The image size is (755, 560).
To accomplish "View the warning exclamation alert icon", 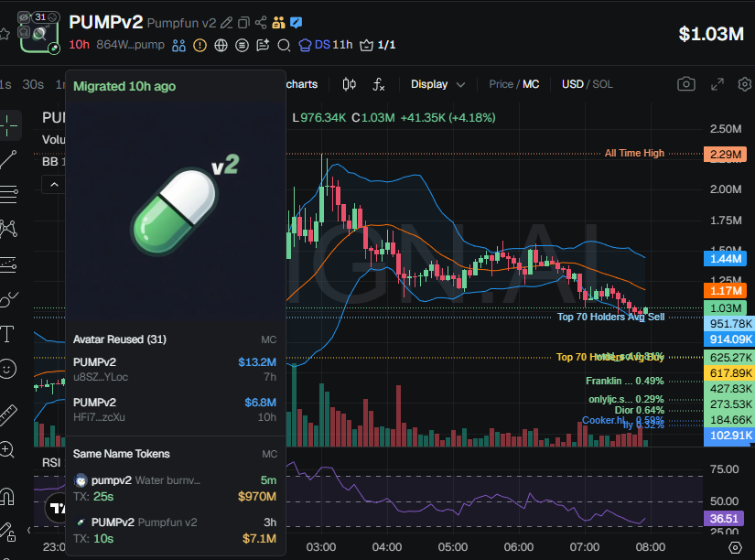I will point(200,45).
